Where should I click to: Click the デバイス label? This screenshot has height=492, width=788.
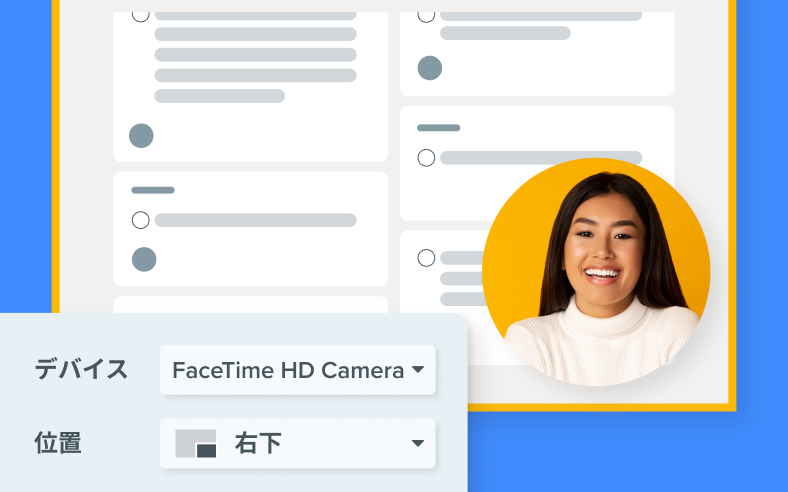click(81, 369)
